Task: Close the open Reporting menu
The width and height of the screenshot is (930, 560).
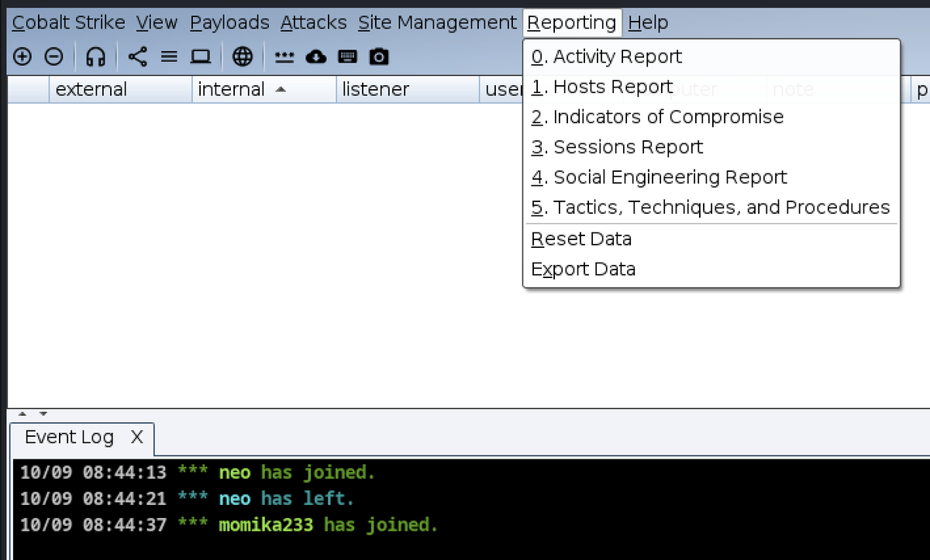Action: pos(573,23)
